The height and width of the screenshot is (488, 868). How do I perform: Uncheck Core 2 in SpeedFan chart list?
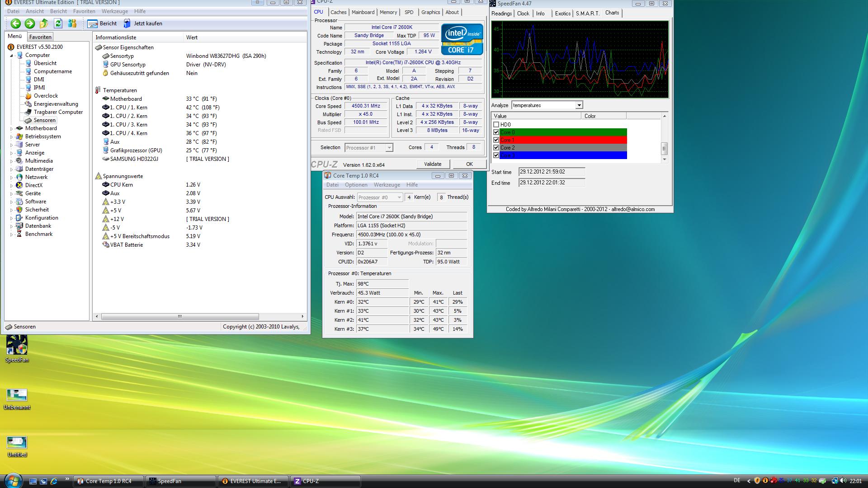(496, 148)
